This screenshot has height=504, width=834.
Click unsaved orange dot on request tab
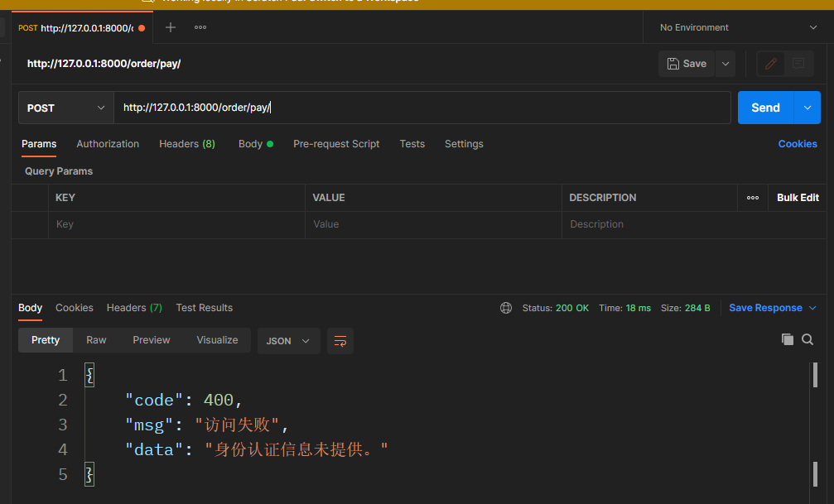tap(142, 28)
